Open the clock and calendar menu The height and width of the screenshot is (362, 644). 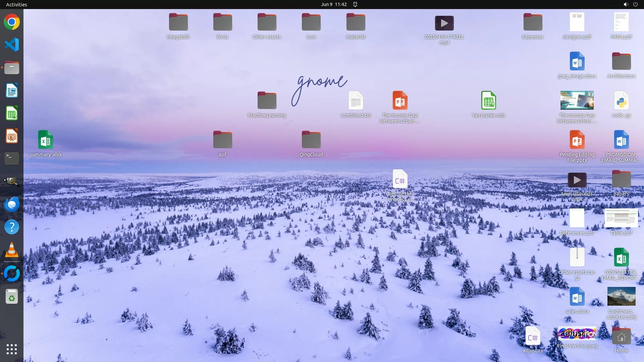[333, 4]
